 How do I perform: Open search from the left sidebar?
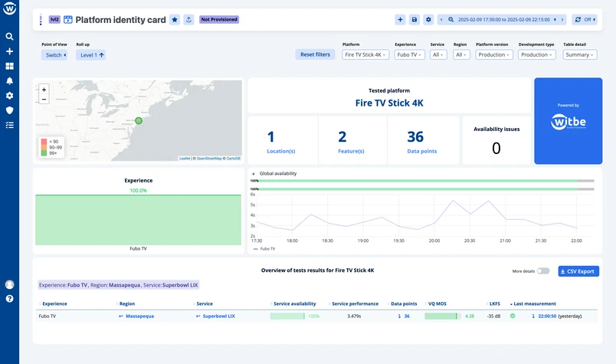tap(9, 36)
